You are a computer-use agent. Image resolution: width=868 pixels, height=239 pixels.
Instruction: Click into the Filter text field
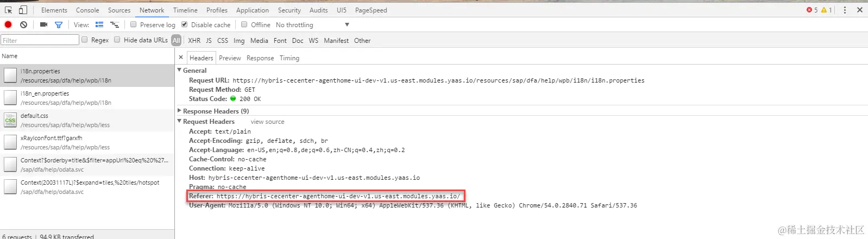pyautogui.click(x=40, y=40)
